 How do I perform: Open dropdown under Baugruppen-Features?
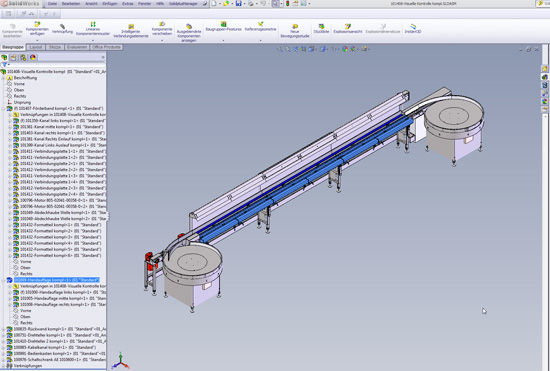(x=223, y=41)
